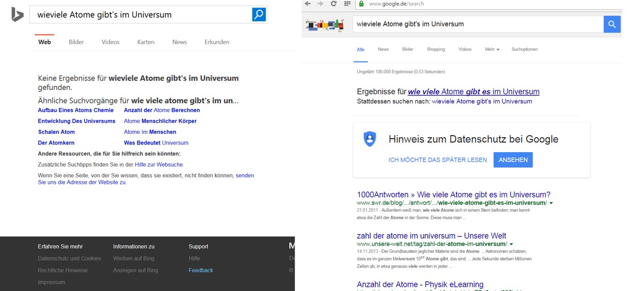
Task: Search instead for original 'wieviele Atome gibt's' link
Action: [482, 101]
